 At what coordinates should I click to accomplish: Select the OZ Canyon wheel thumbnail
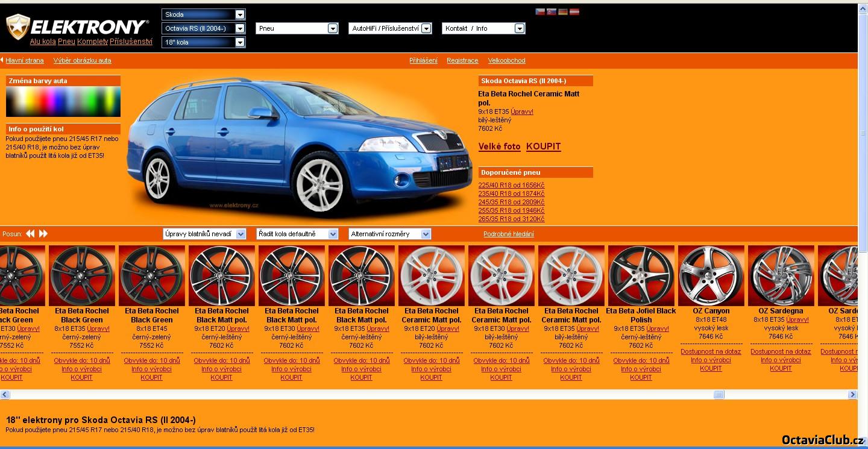[x=711, y=275]
